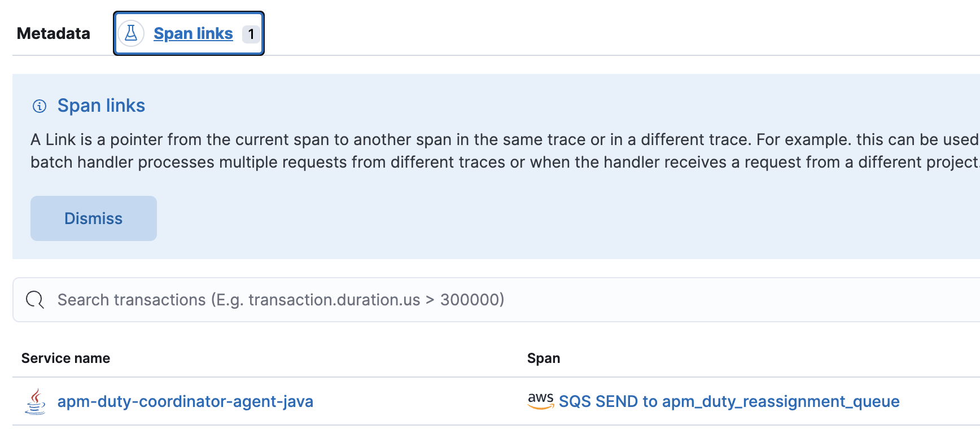Click the AWS icon beside the SQS span
Screen dimensions: 980x438
(540, 400)
